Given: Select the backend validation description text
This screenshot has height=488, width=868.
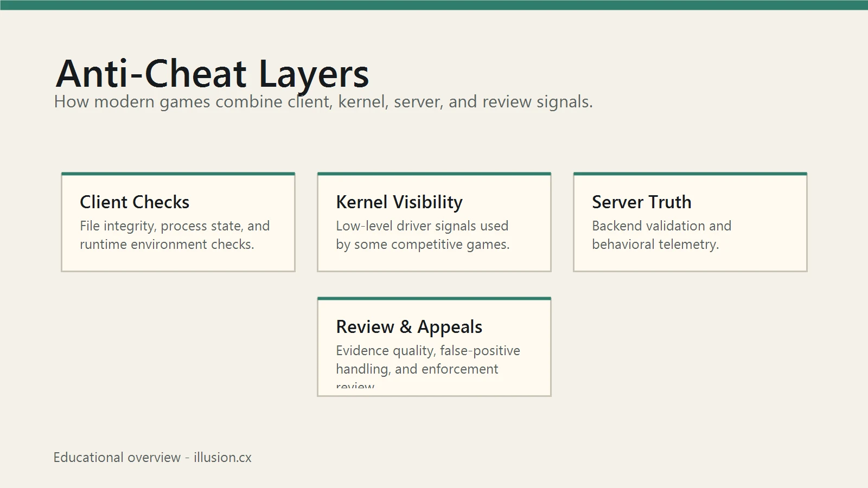Looking at the screenshot, I should coord(662,235).
